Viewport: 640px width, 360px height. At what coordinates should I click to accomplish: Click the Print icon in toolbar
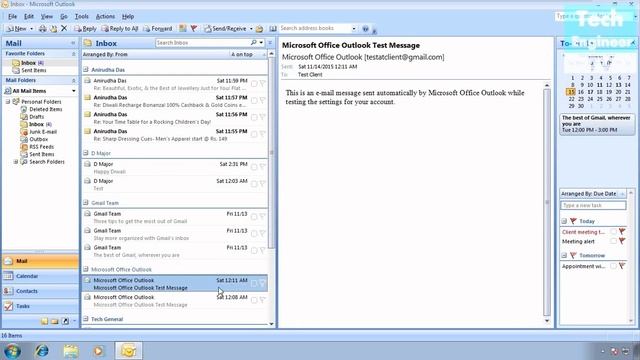[x=42, y=29]
